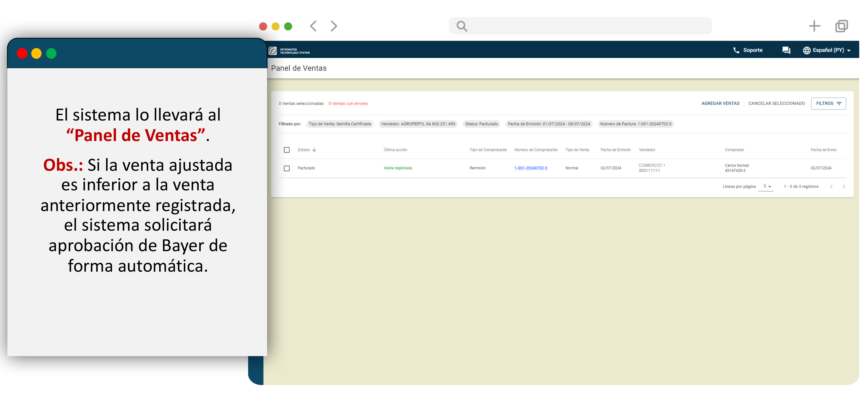Screen dimensions: 868x394
Task: Click the browser forward arrow
Action: pyautogui.click(x=334, y=26)
